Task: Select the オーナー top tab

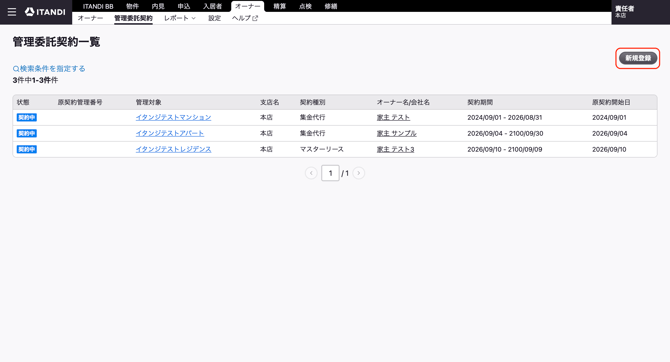Action: click(247, 6)
